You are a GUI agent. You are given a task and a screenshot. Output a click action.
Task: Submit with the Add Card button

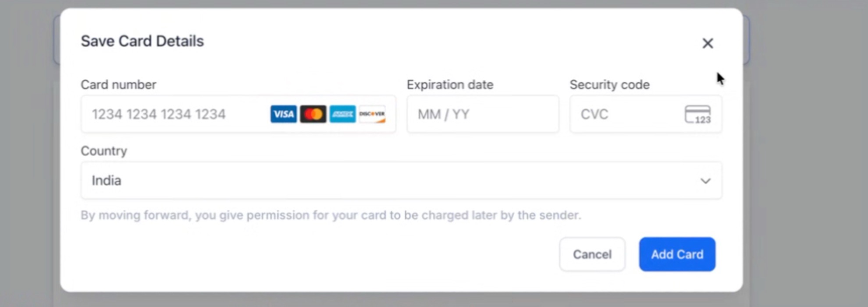point(677,254)
